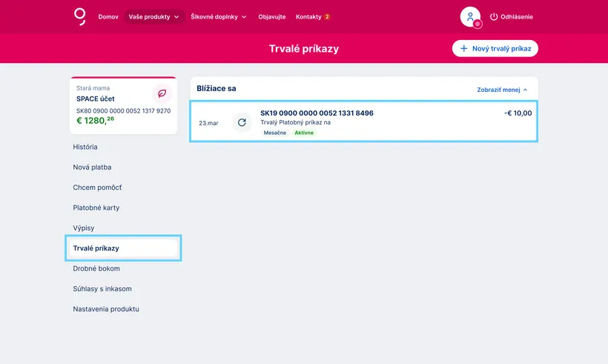Open the user profile avatar icon
This screenshot has width=608, height=364.
point(469,16)
